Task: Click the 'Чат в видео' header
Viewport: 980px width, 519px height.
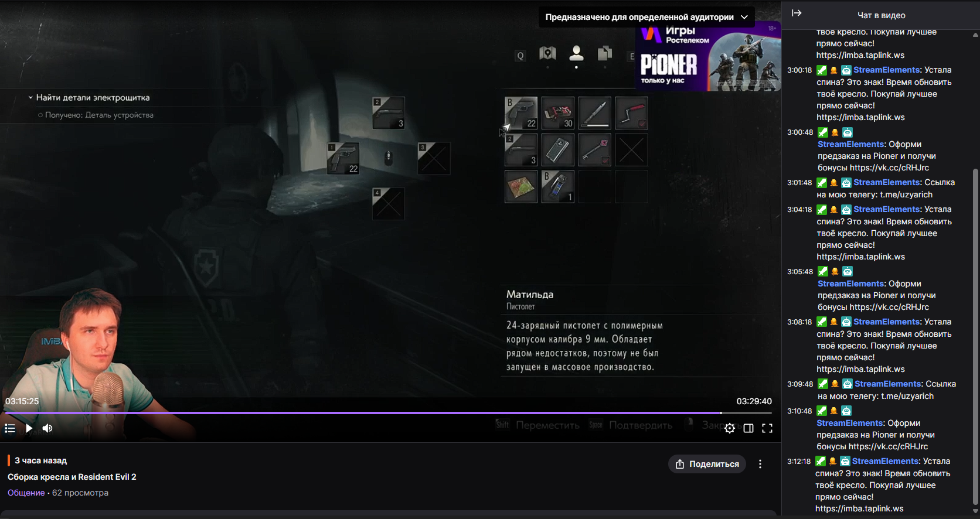Action: click(x=882, y=15)
